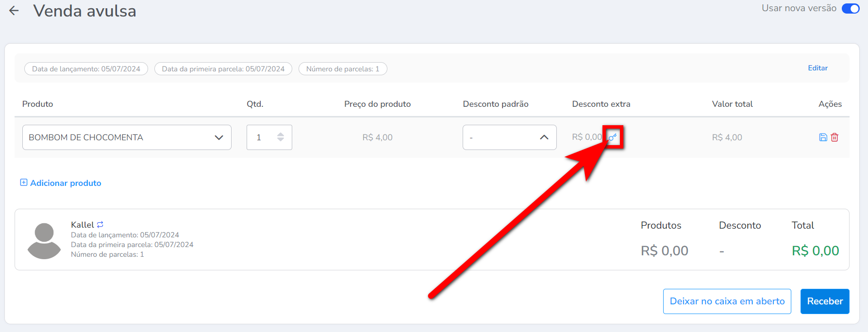Click the Kallel customer name
This screenshot has height=332, width=868.
tap(82, 225)
